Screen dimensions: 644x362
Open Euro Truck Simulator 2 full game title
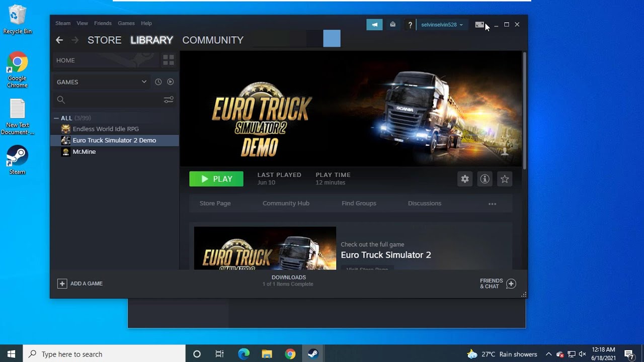click(386, 255)
